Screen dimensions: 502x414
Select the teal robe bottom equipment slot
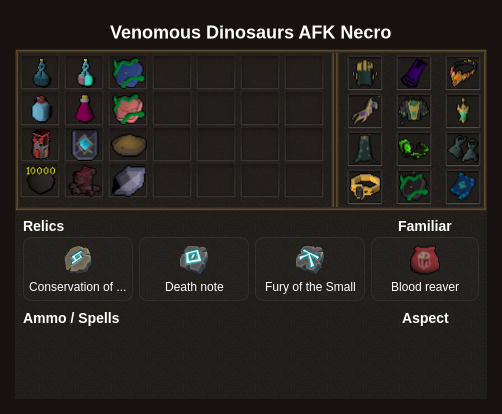click(365, 149)
